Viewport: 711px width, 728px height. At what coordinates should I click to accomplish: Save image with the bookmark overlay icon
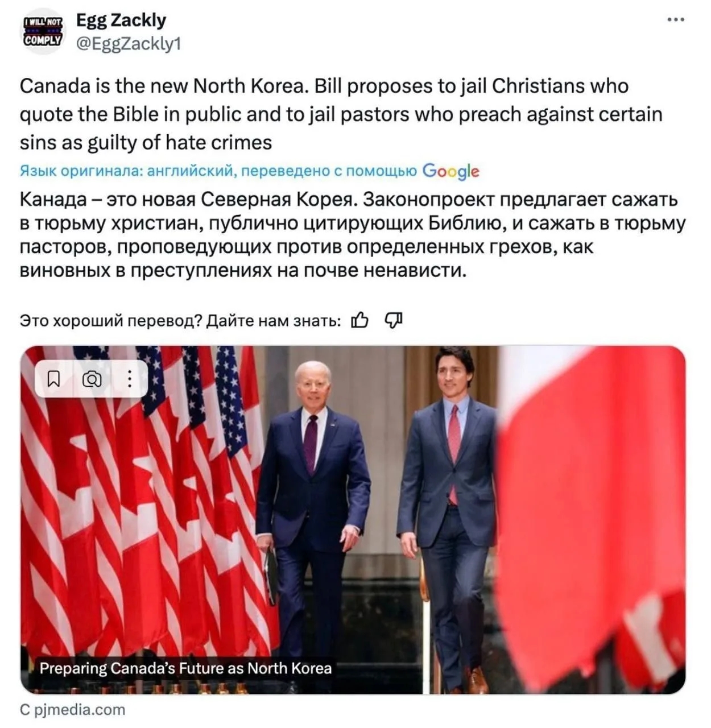tap(54, 378)
